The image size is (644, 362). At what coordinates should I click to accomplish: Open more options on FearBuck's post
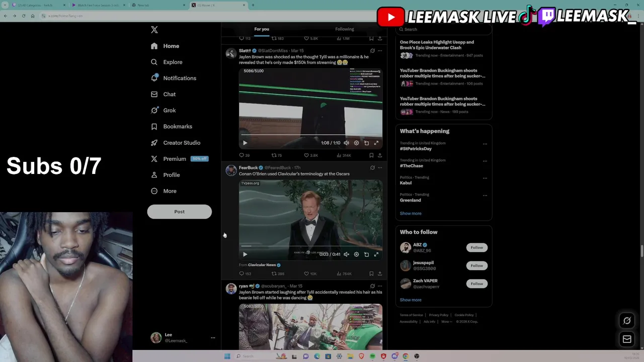pyautogui.click(x=380, y=167)
